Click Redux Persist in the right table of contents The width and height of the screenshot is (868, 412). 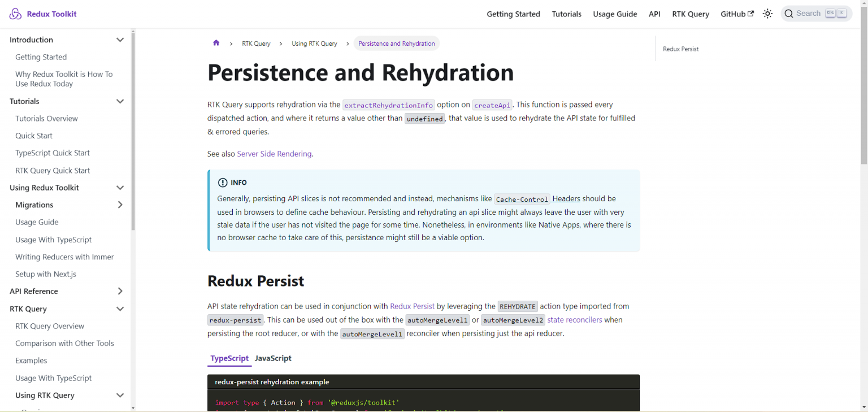click(x=680, y=49)
